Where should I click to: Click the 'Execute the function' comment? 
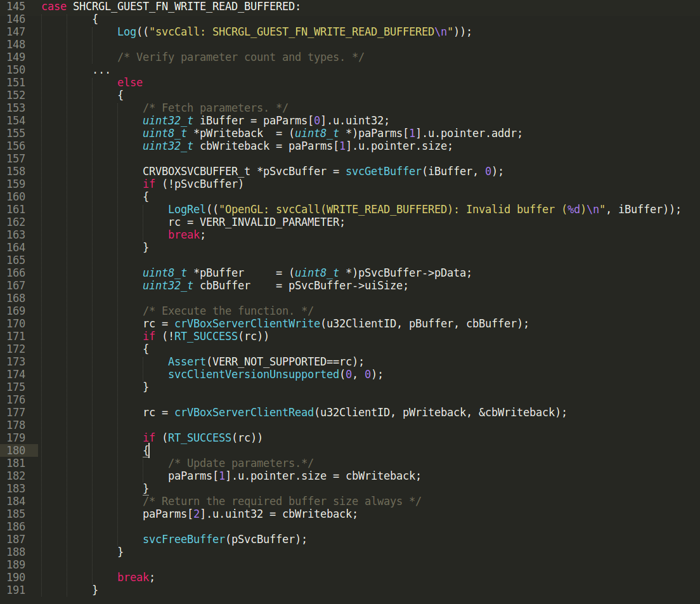[x=228, y=311]
